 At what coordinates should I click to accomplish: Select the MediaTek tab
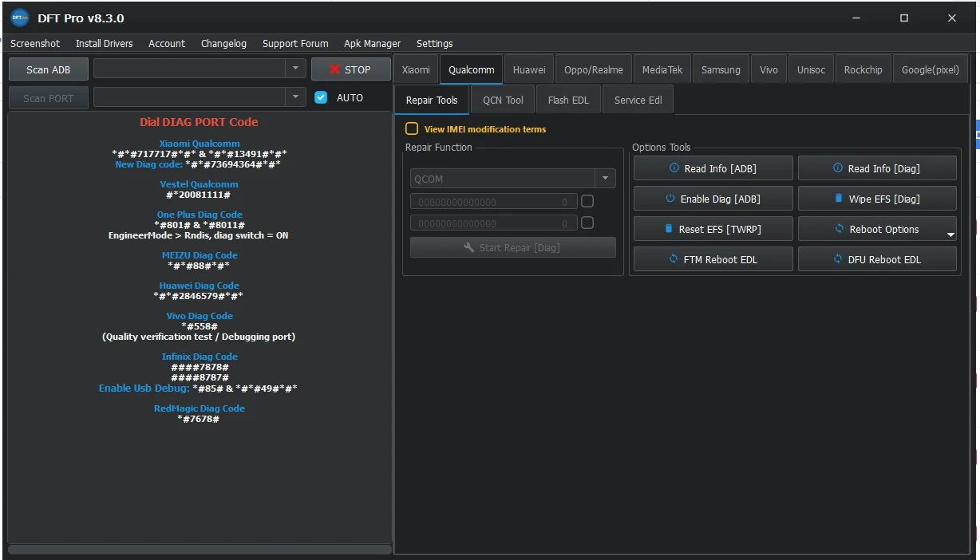click(x=662, y=69)
